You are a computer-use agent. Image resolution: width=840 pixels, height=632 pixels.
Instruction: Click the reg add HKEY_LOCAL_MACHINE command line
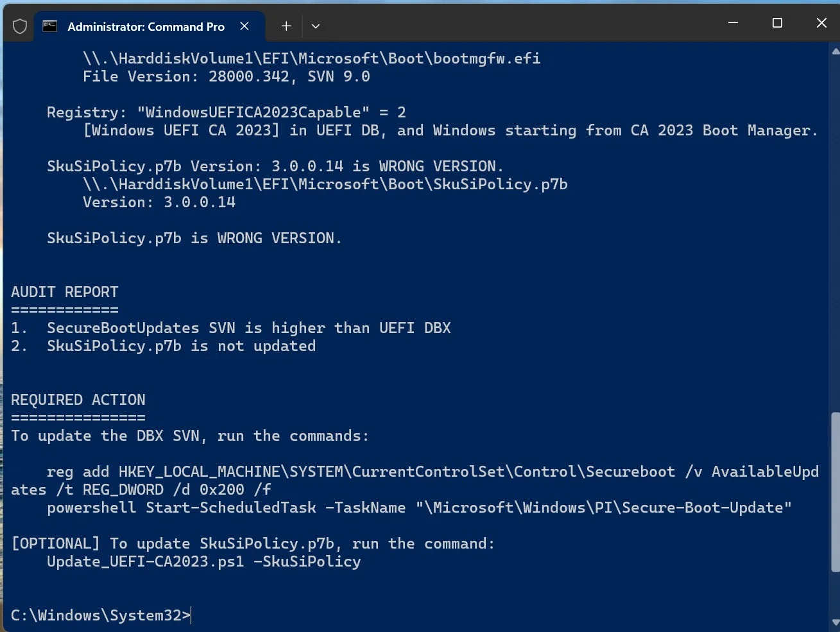415,481
